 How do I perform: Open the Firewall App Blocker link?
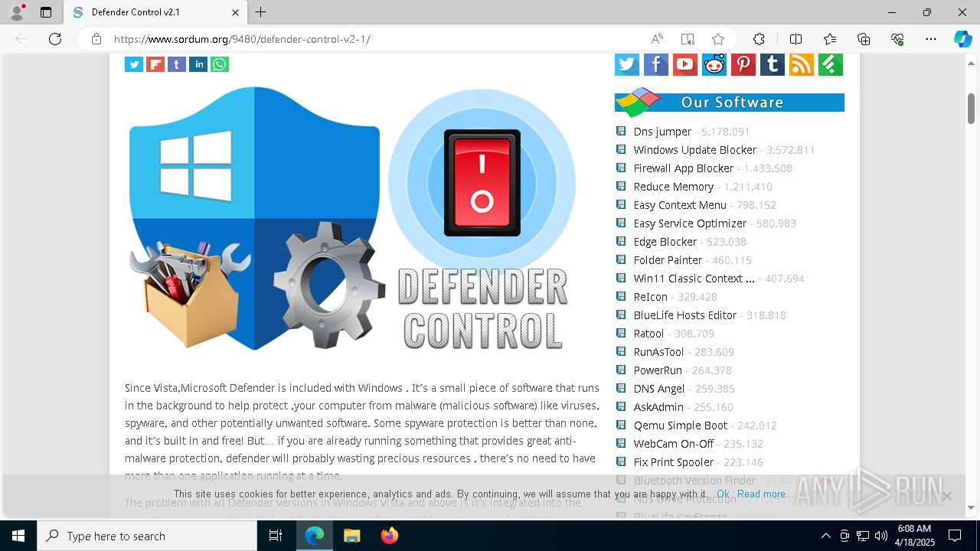tap(683, 168)
